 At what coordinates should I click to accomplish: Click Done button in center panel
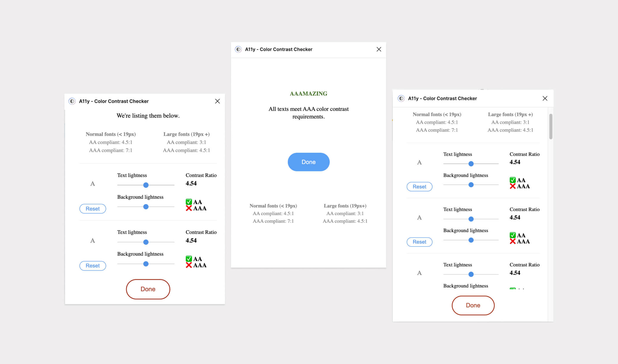pyautogui.click(x=308, y=162)
